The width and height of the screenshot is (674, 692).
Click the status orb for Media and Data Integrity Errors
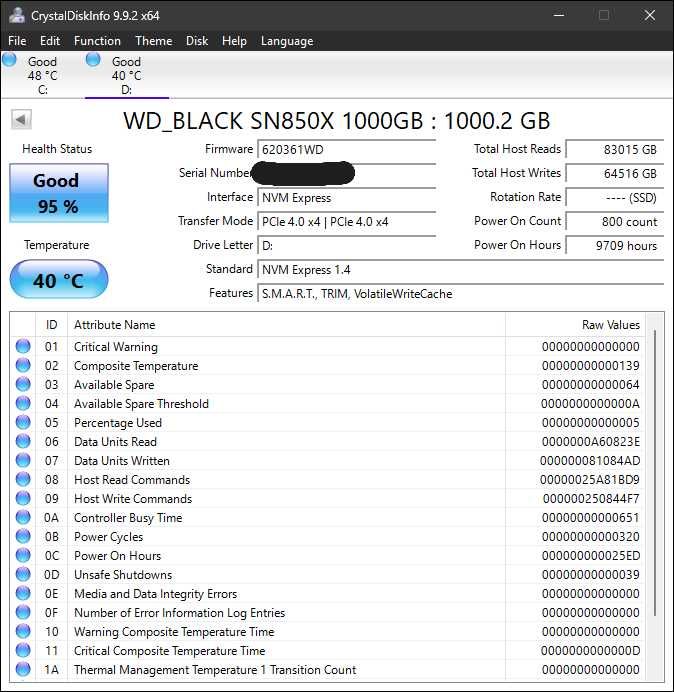pos(23,594)
